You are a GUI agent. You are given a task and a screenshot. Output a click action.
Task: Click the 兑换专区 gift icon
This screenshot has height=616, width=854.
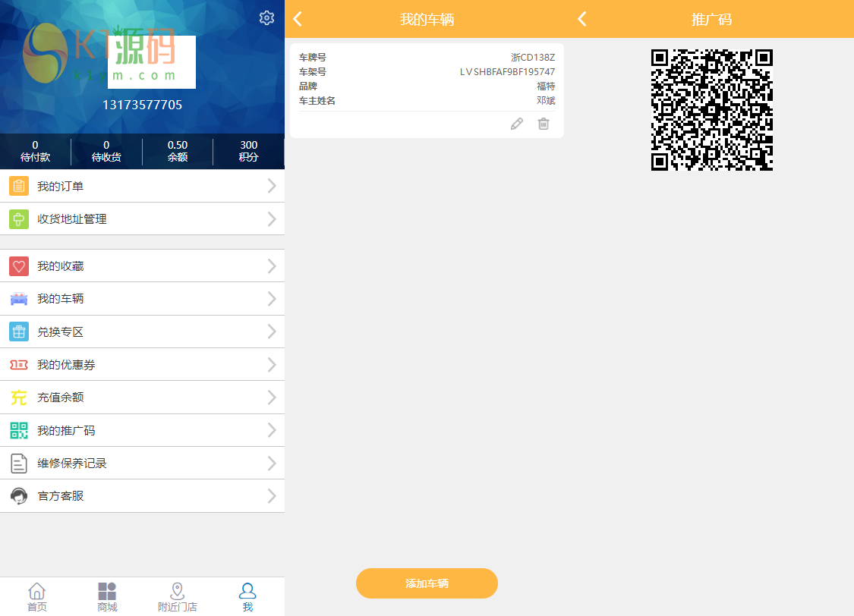pos(19,332)
